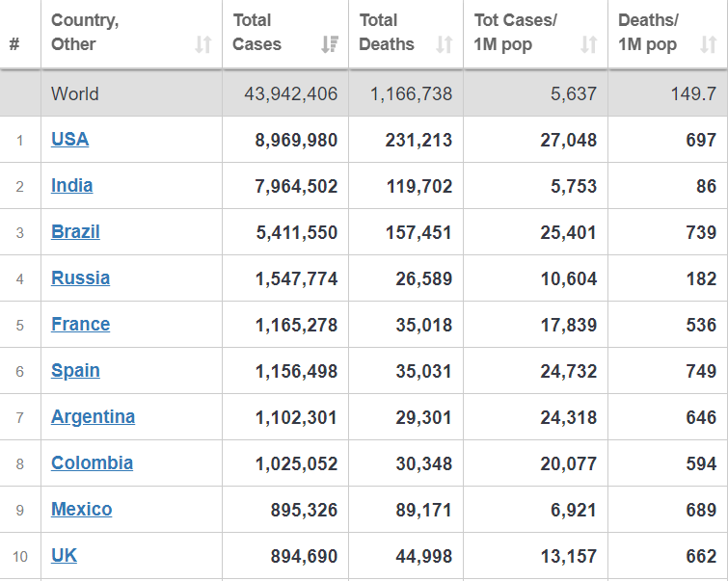Visit the Argentina link

point(93,417)
